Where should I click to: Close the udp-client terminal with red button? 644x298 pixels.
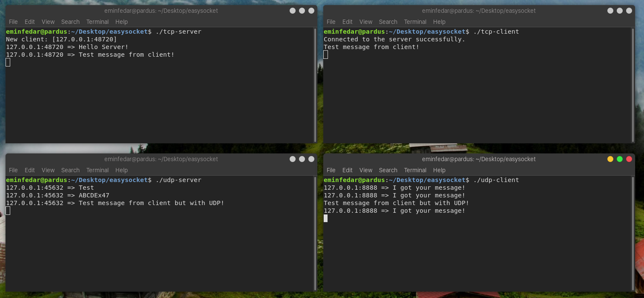(629, 159)
